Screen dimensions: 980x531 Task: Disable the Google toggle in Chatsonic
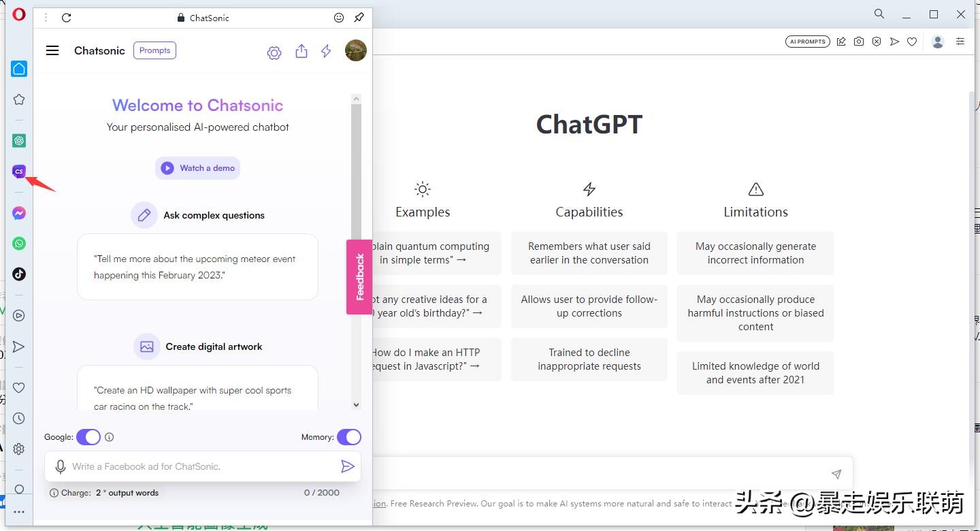(x=88, y=436)
